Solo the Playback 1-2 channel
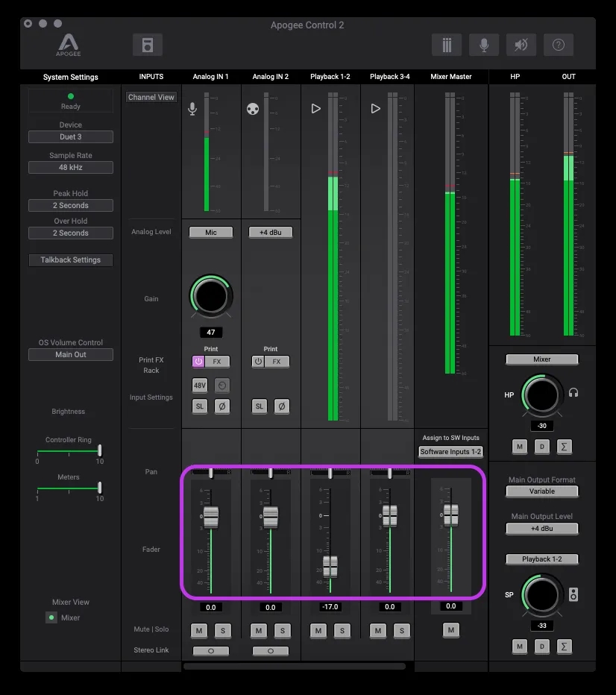This screenshot has height=695, width=616. pyautogui.click(x=342, y=630)
